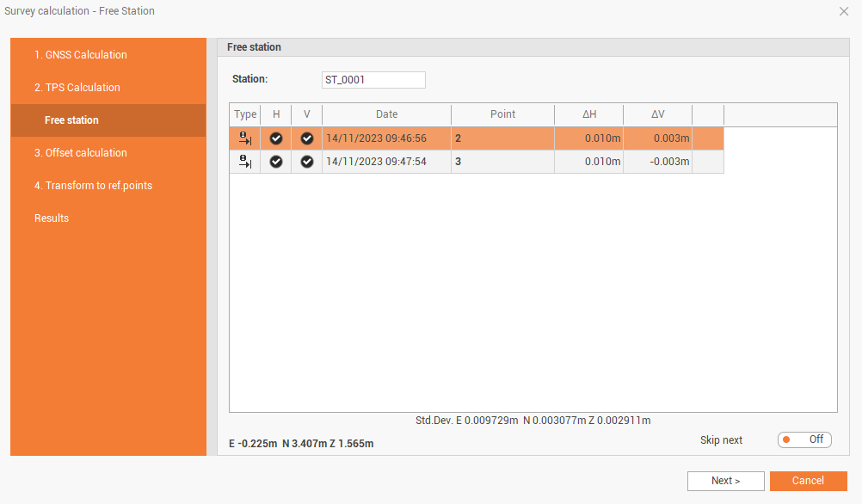The width and height of the screenshot is (862, 504).
Task: Edit the Station name field ST_0001
Action: 373,80
